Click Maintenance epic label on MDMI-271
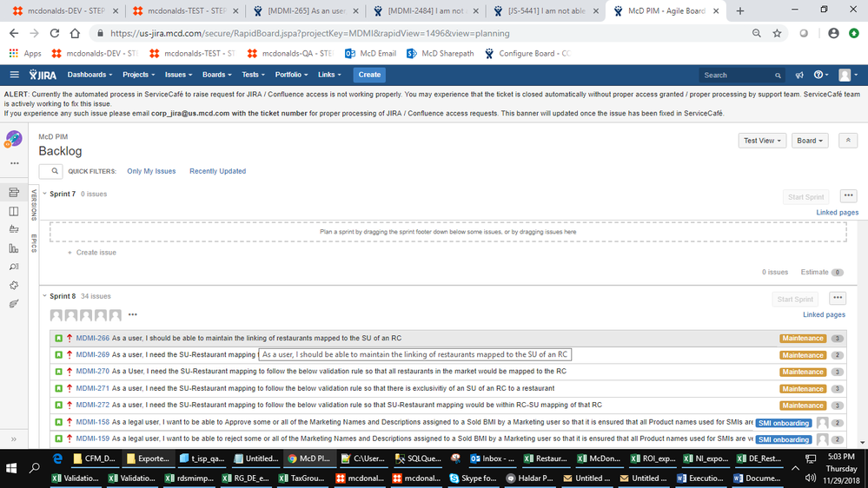Viewport: 868px width, 488px height. coord(803,389)
